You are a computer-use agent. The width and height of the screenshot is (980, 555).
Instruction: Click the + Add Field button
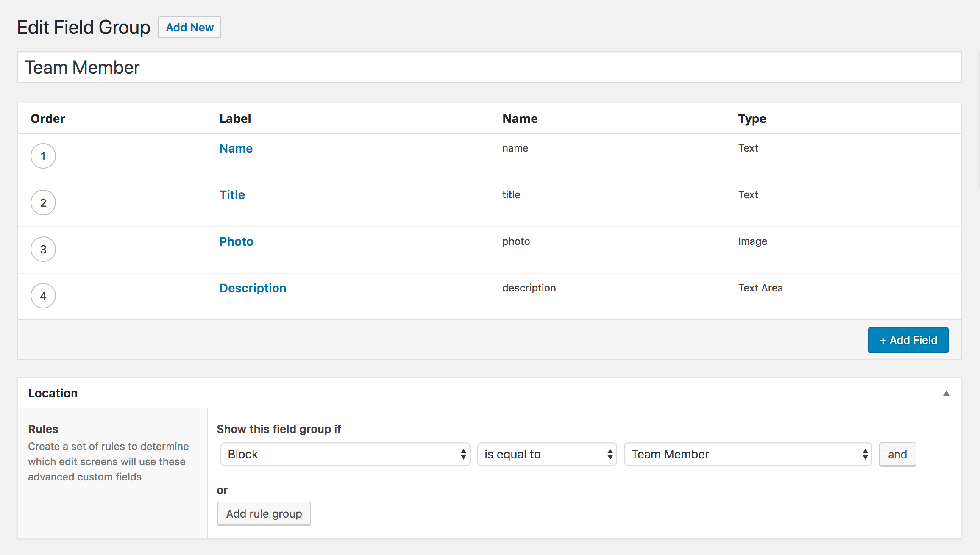point(908,340)
